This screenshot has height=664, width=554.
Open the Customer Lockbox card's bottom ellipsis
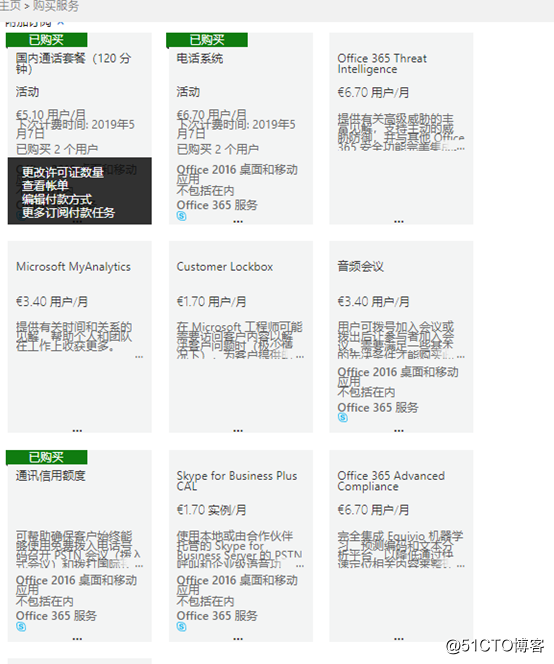(x=238, y=430)
